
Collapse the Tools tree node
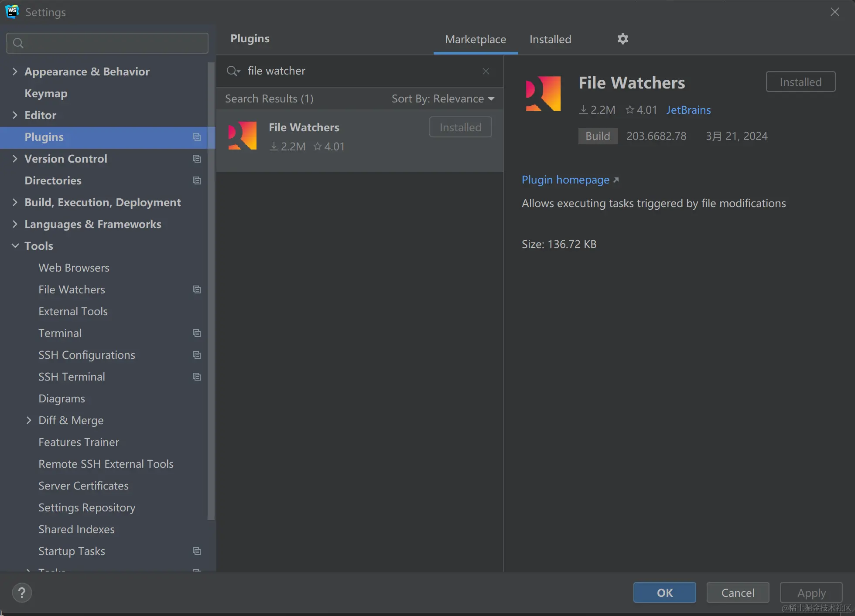point(15,246)
